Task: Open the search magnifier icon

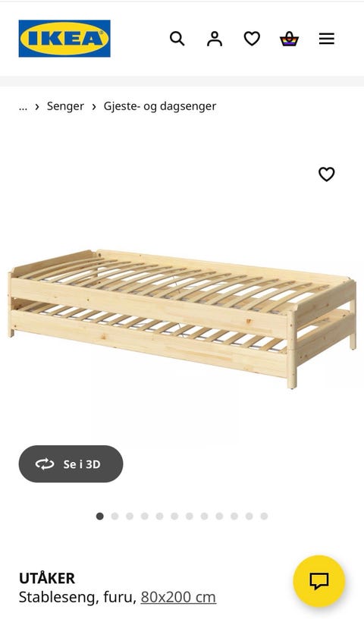Action: click(x=177, y=39)
